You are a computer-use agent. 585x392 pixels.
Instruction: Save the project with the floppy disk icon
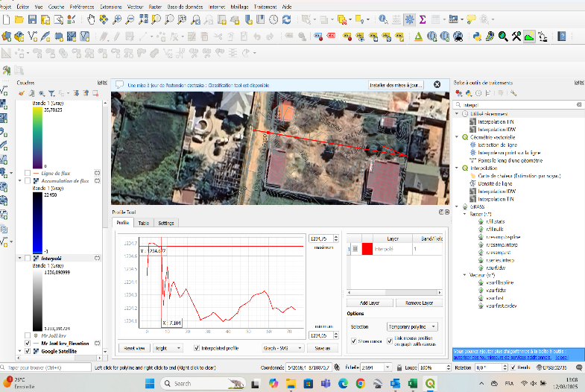(33, 19)
